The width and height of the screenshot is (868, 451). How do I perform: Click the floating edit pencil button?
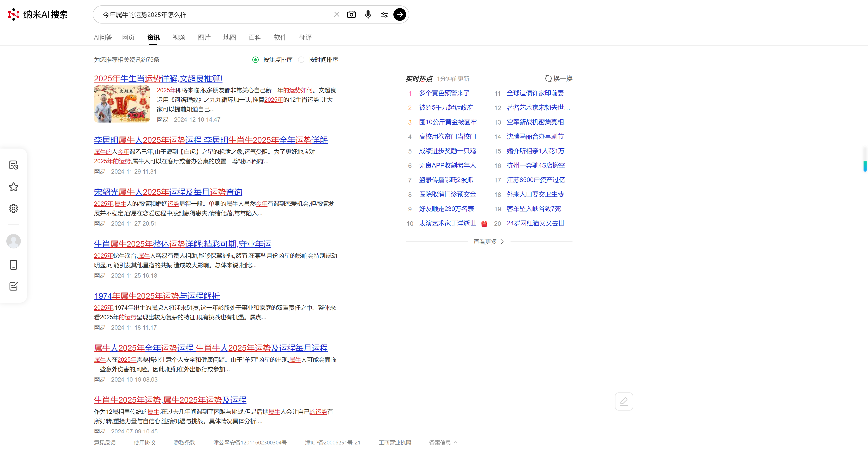[x=624, y=401]
